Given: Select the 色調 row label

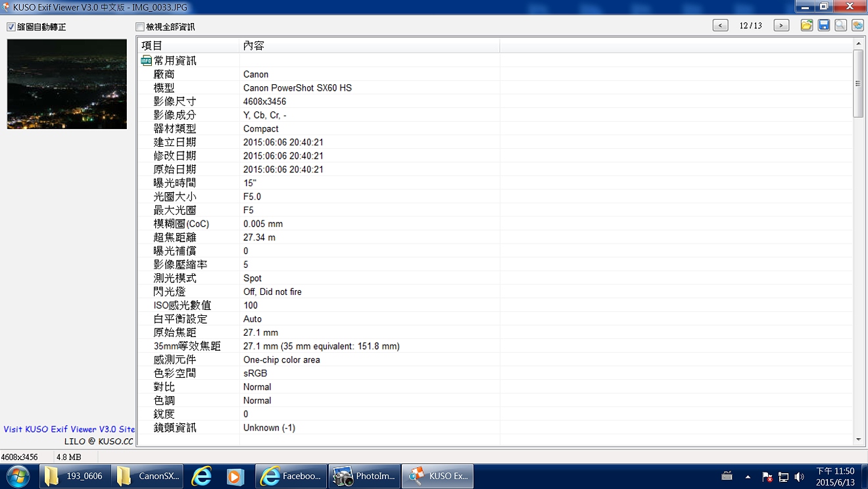Looking at the screenshot, I should click(164, 401).
